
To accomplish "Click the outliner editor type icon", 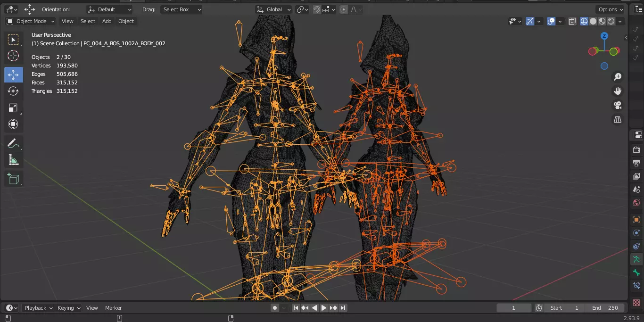I will click(x=638, y=9).
